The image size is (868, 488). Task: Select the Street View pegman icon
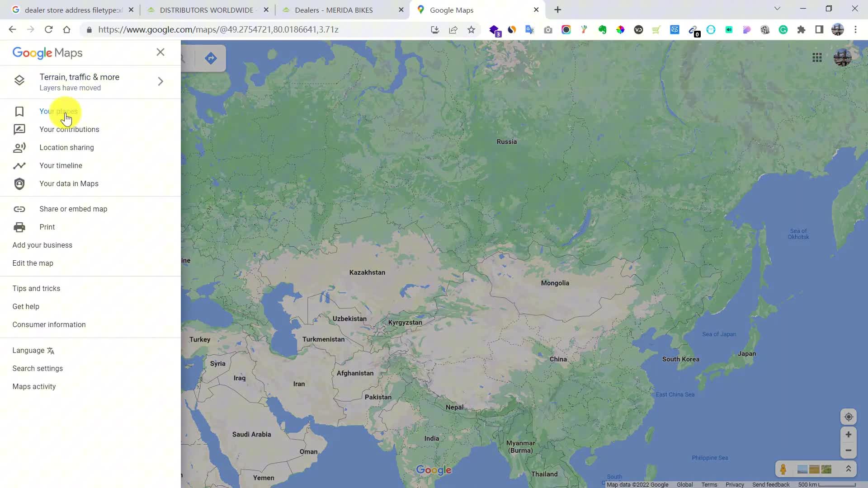[x=783, y=469]
